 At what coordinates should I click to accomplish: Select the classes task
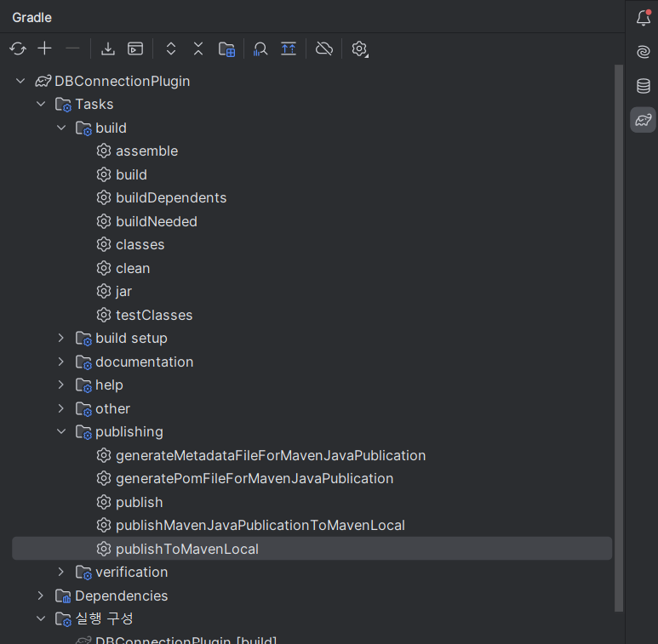pos(140,244)
